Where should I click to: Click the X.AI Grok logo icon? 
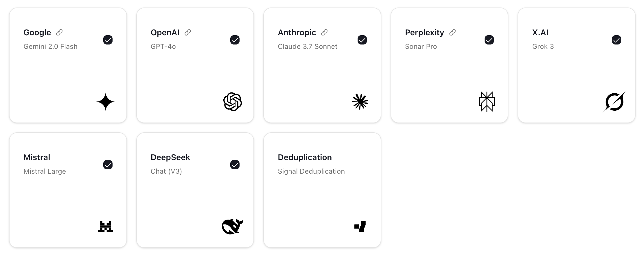(x=614, y=102)
